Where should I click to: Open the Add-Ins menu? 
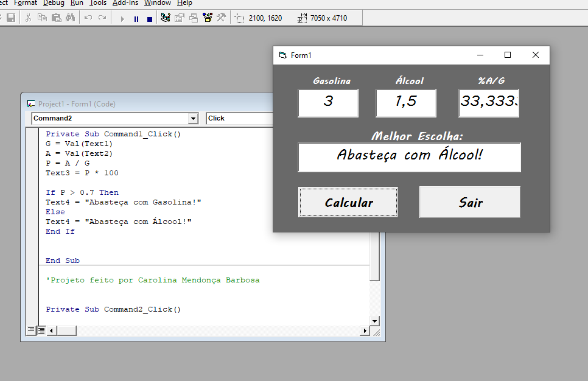pos(125,3)
